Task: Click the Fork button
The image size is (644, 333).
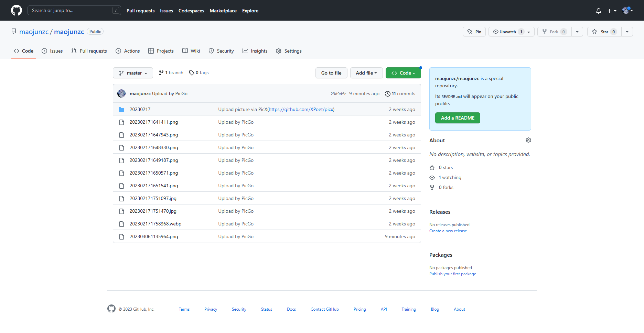Action: click(x=555, y=32)
